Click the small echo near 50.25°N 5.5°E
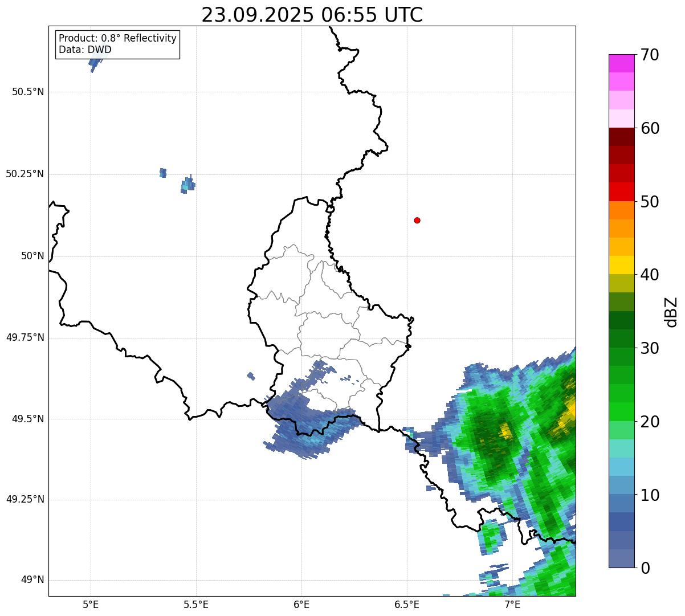Image resolution: width=685 pixels, height=616 pixels. pos(187,185)
